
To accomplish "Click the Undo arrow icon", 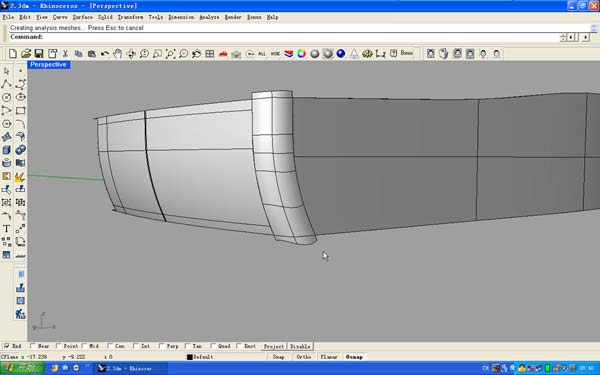I will point(105,54).
